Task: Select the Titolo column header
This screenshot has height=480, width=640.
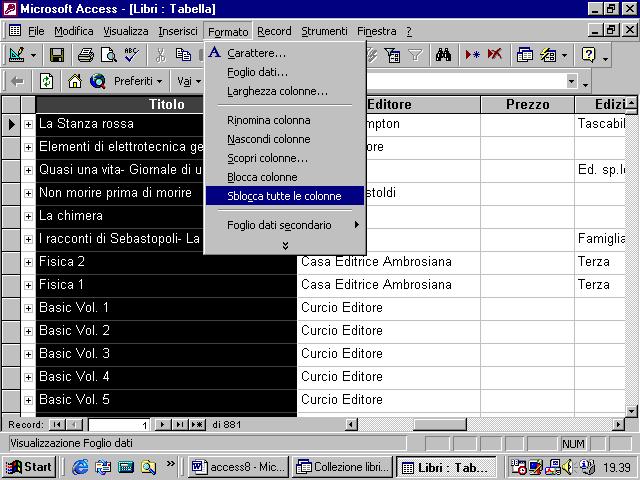Action: click(167, 104)
